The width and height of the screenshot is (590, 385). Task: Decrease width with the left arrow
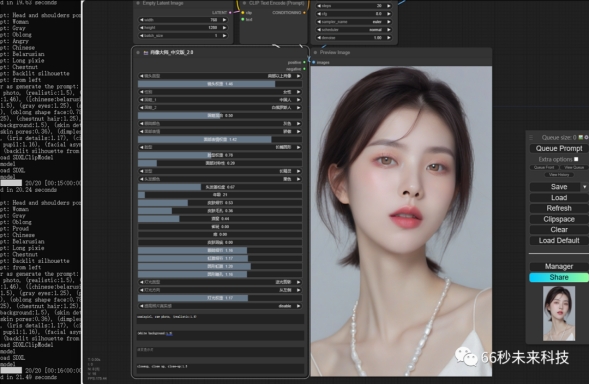click(141, 20)
